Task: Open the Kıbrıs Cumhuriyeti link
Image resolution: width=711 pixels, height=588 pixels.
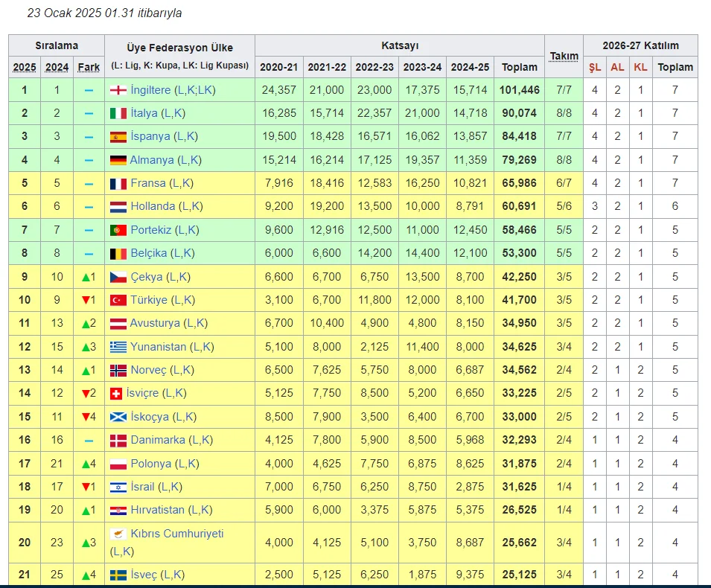Action: [x=176, y=534]
